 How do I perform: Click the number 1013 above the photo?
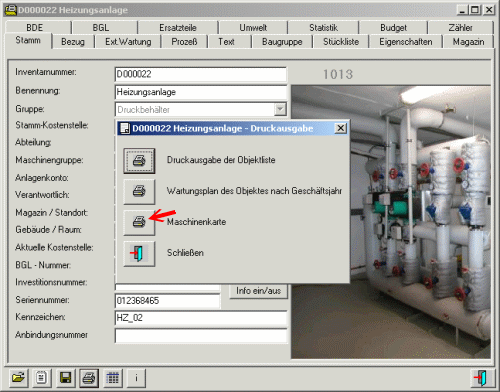pyautogui.click(x=338, y=74)
